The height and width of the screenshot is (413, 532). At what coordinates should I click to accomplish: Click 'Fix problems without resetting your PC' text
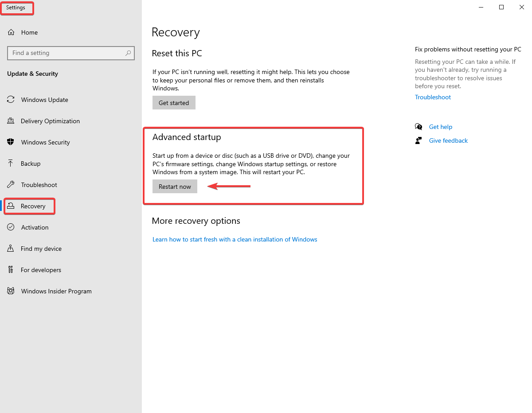pos(468,49)
